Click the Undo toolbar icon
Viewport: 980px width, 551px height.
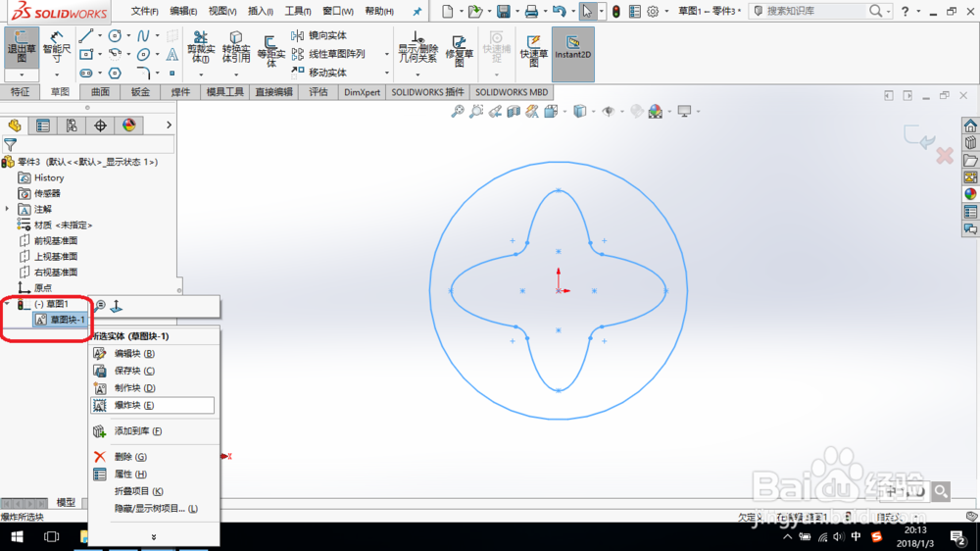pos(559,11)
